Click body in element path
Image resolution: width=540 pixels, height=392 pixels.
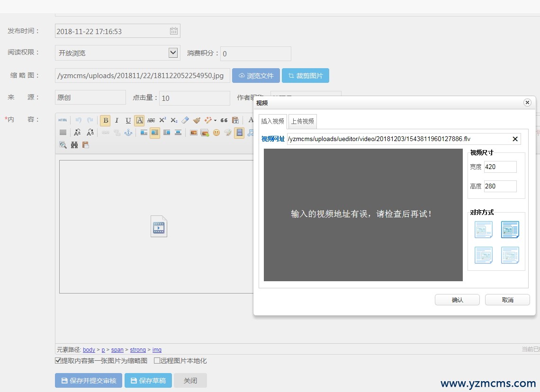[89, 350]
